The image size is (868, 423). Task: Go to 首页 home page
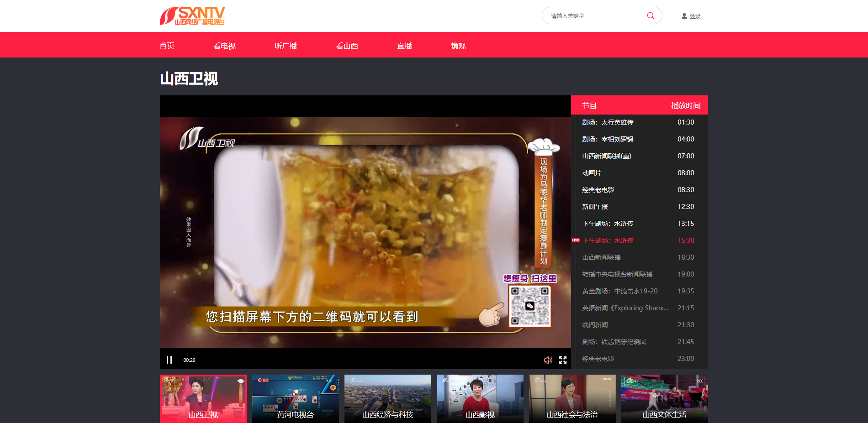(x=167, y=46)
